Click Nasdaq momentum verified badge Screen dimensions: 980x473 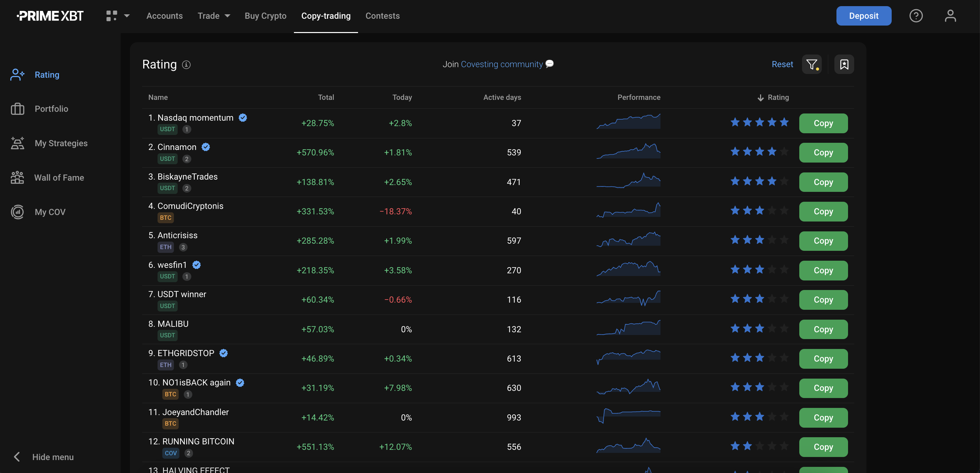(x=243, y=118)
